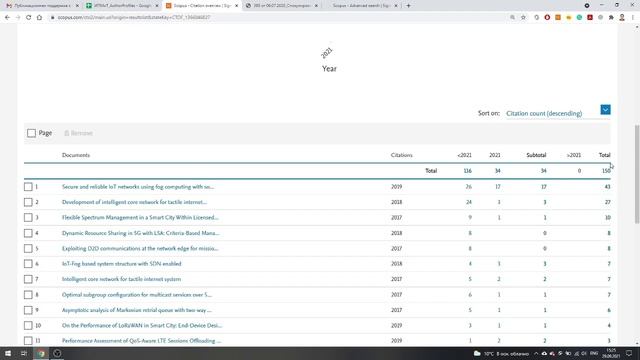
Task: Click the round recorder app in taskbar
Action: tap(57, 353)
